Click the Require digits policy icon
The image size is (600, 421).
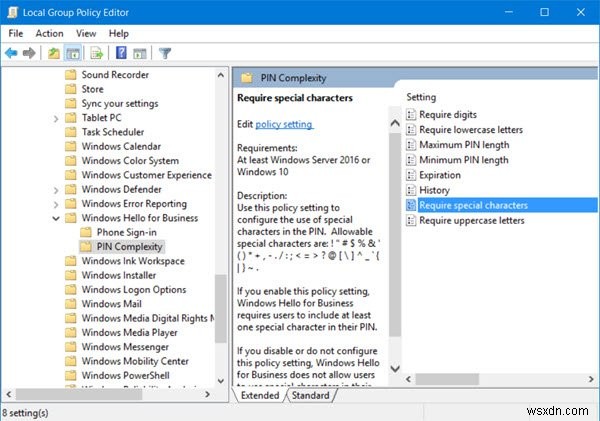pyautogui.click(x=411, y=114)
